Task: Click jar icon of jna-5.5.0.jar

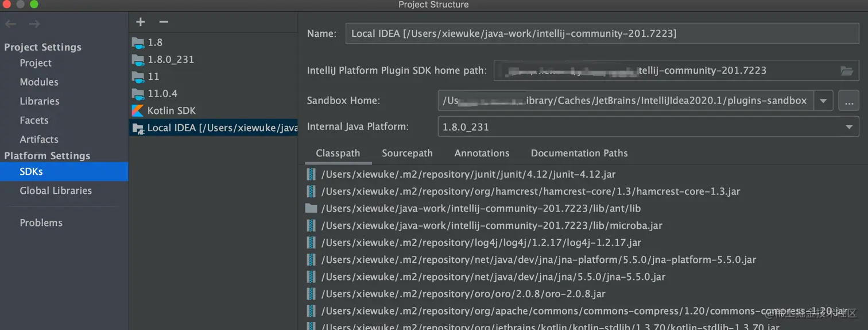Action: pos(311,277)
